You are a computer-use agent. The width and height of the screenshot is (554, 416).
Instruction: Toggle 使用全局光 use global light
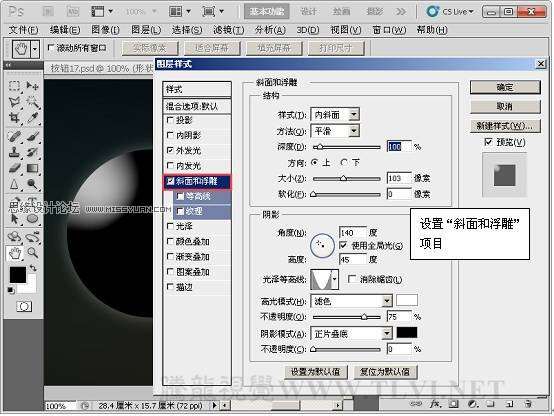pyautogui.click(x=343, y=245)
